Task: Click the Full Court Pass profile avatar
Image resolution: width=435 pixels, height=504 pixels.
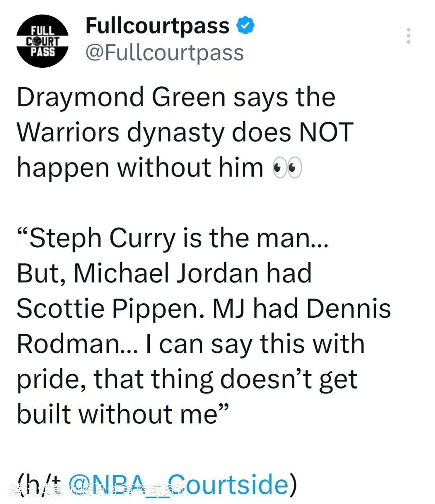Action: tap(42, 41)
